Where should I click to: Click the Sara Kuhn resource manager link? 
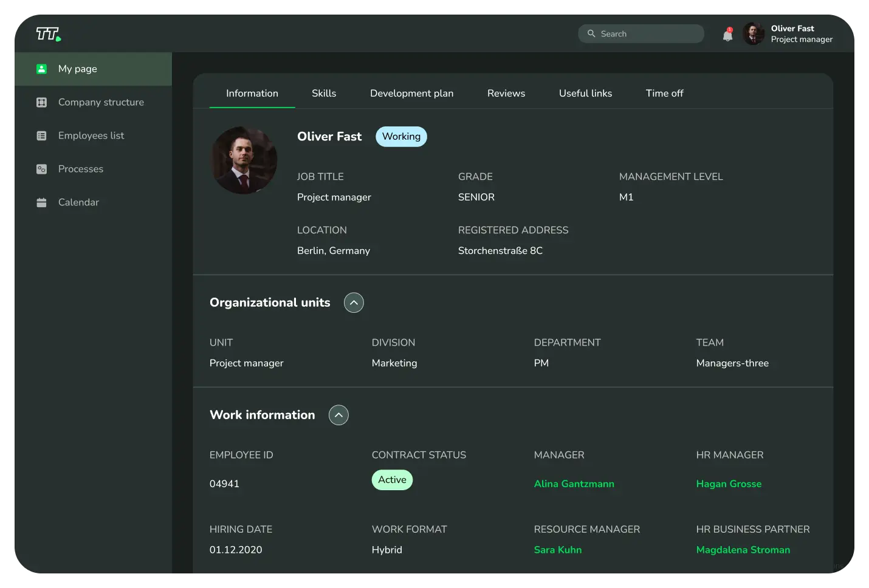557,550
